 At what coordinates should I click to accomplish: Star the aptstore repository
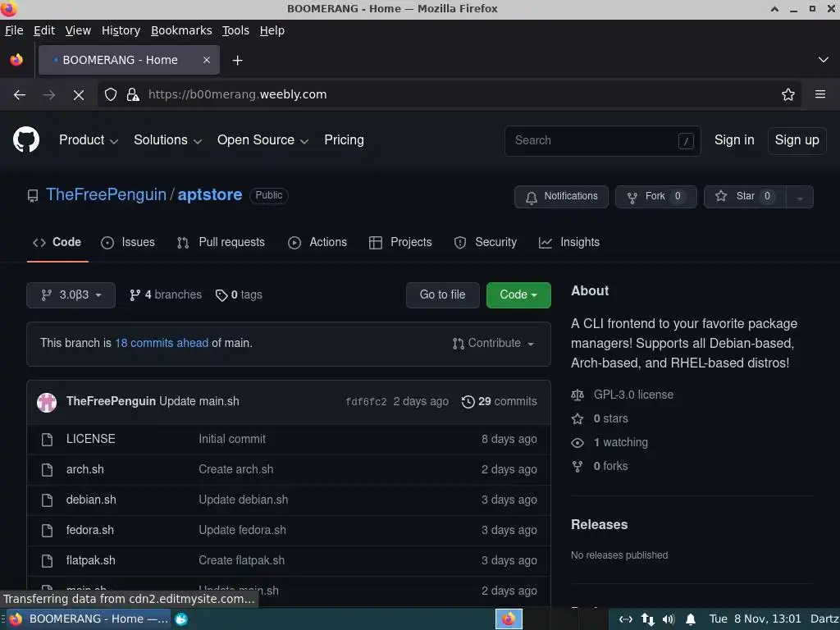(744, 197)
